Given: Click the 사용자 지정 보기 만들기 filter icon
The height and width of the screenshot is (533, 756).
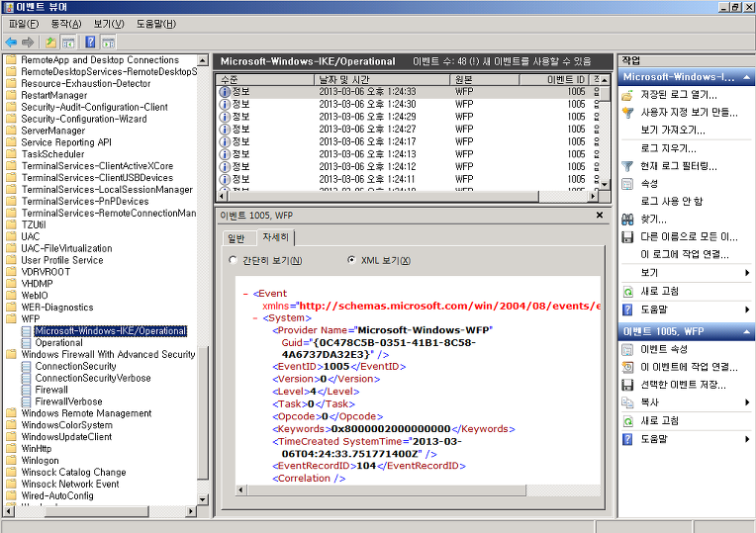Looking at the screenshot, I should [627, 113].
